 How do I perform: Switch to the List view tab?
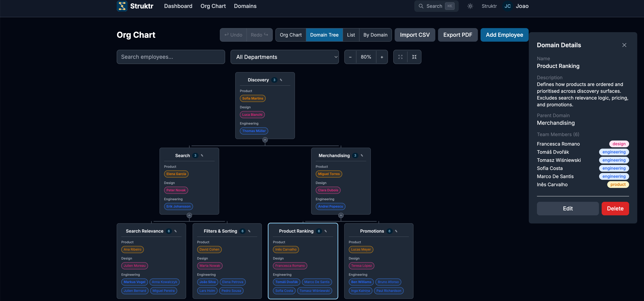(351, 35)
